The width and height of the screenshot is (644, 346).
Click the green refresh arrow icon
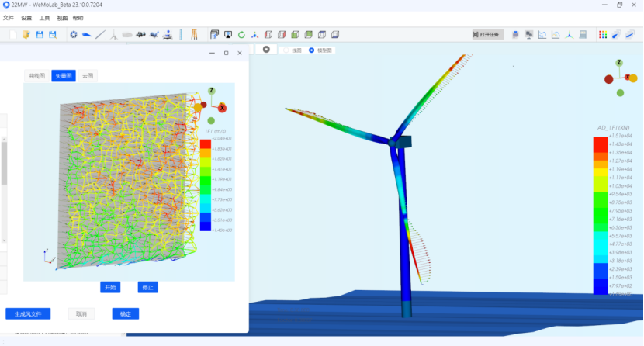(241, 35)
